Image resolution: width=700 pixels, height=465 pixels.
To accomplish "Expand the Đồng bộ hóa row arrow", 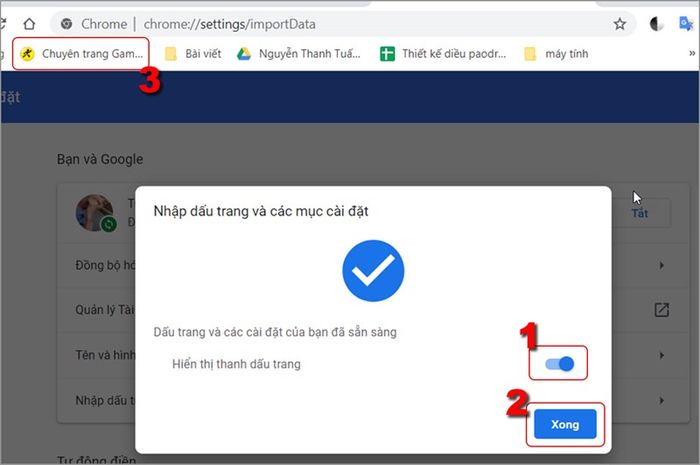I will pos(662,265).
